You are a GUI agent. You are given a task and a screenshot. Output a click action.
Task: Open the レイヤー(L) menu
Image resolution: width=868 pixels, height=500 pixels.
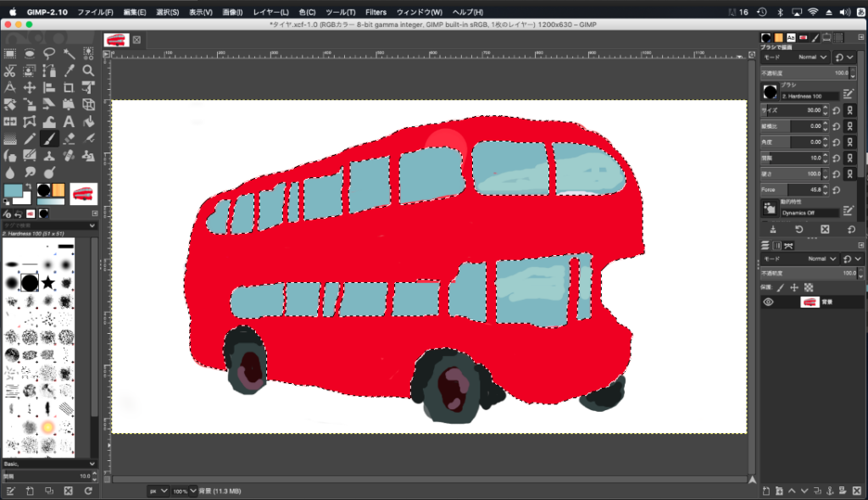click(x=270, y=13)
